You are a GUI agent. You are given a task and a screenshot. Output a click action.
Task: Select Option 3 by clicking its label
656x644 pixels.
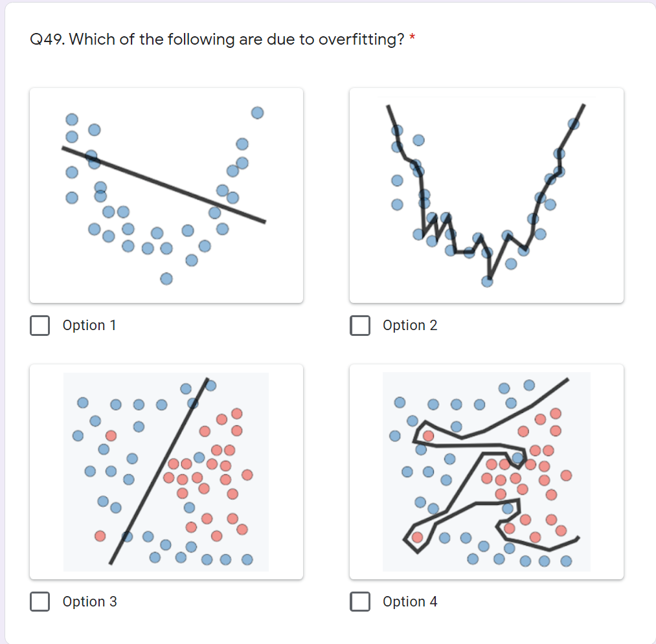click(89, 601)
